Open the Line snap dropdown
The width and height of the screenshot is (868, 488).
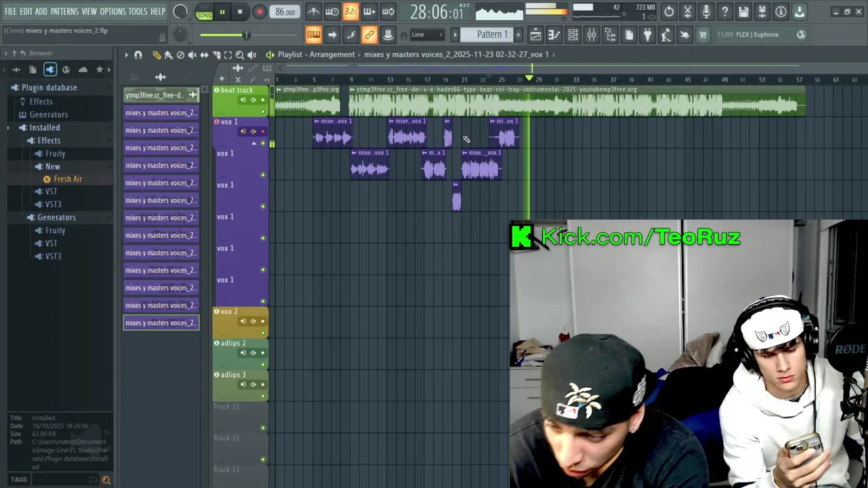pos(427,35)
